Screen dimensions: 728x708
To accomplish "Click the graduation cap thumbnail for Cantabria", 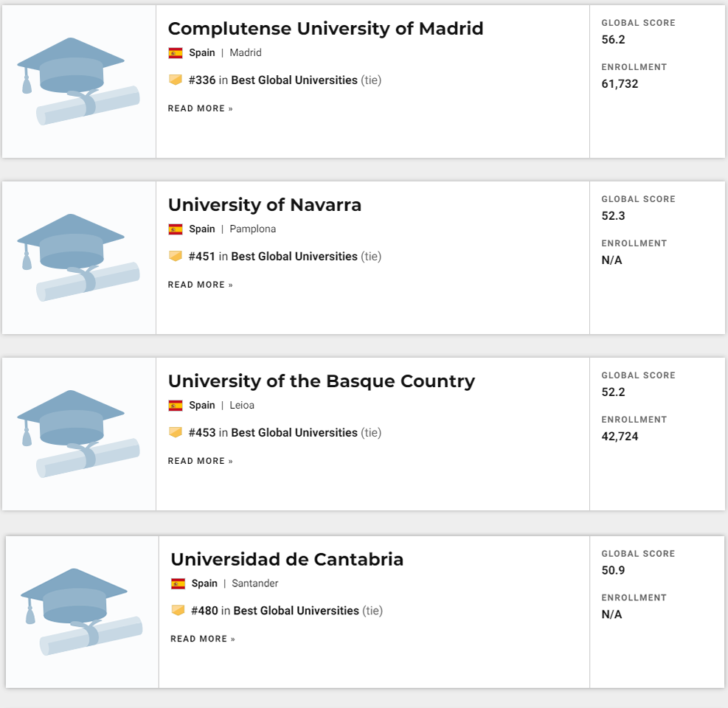I will pos(81,612).
